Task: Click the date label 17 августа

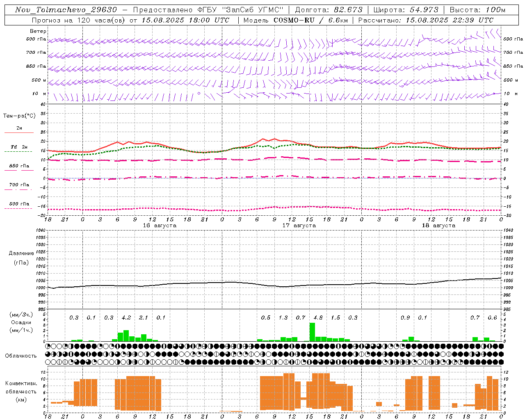Action: click(x=299, y=226)
